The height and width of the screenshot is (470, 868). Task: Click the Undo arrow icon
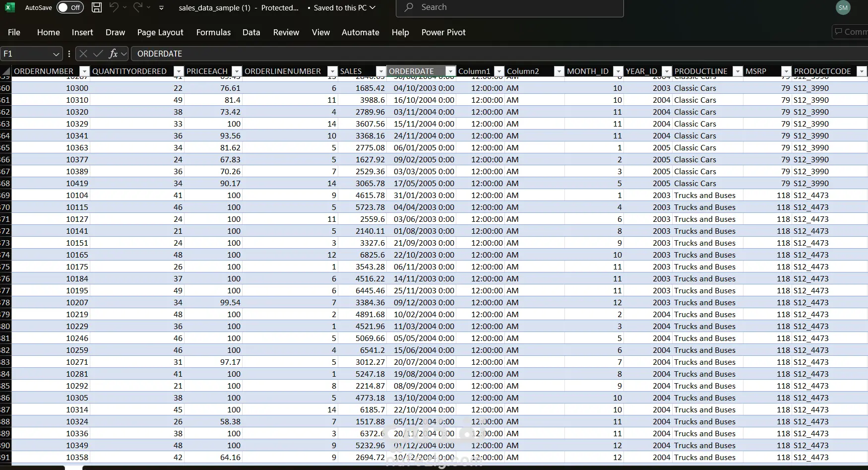click(114, 7)
